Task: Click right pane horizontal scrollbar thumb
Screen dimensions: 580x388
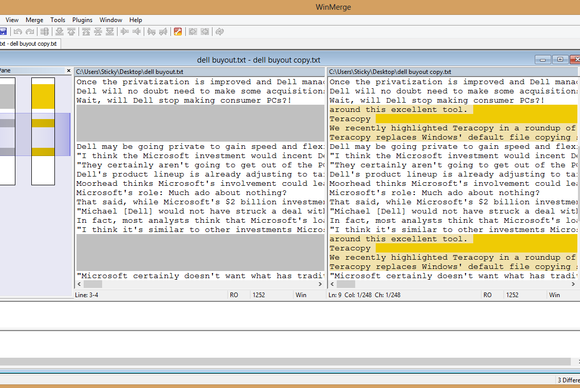Action: tap(345, 284)
